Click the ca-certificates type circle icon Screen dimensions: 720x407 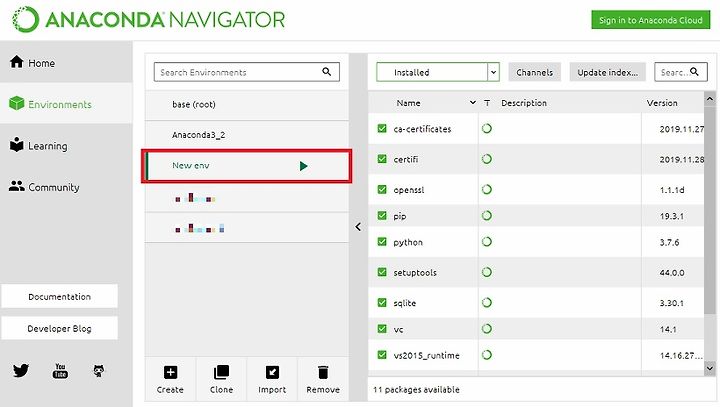pos(487,129)
